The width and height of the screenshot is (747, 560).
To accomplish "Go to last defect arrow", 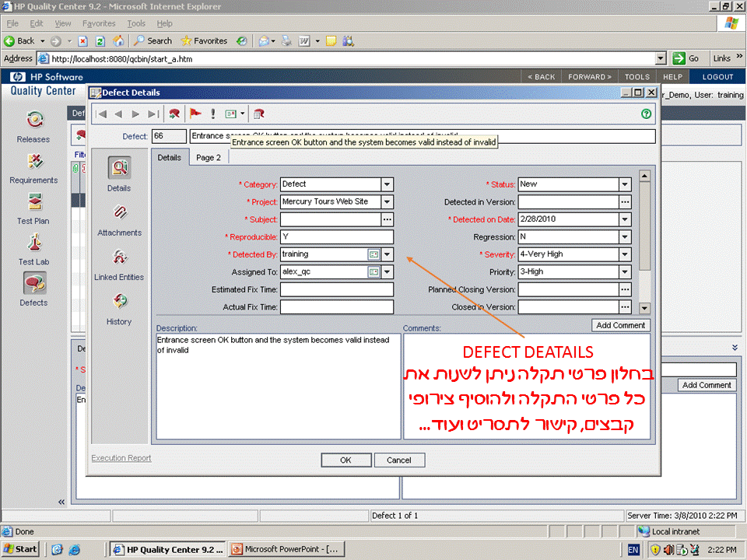I will [153, 114].
